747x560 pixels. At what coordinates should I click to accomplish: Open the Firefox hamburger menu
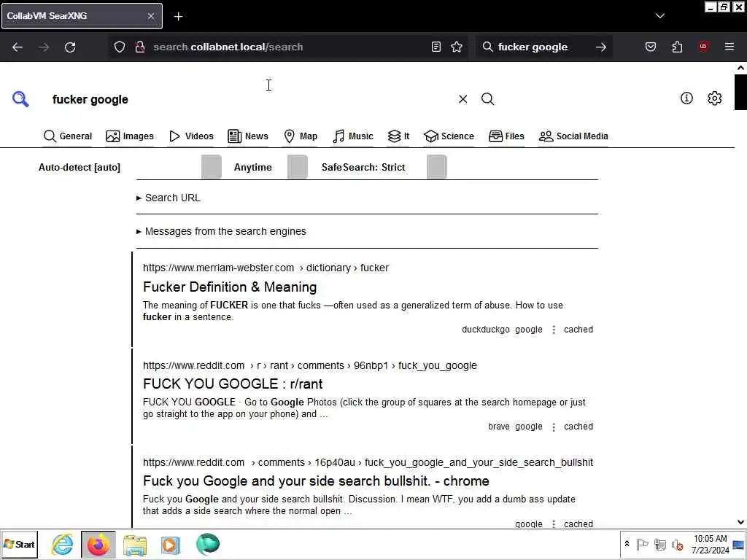729,47
